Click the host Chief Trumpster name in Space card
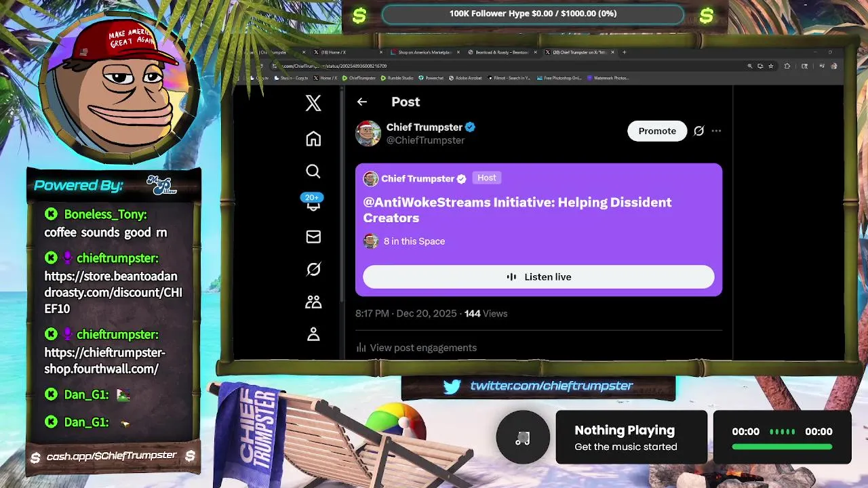This screenshot has width=868, height=488. (418, 178)
